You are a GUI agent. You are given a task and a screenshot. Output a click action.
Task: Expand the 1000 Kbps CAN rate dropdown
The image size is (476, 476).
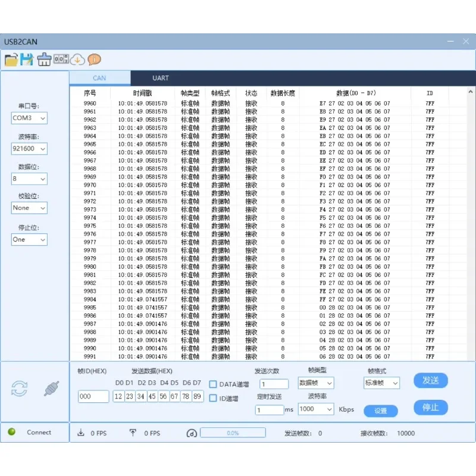pos(315,409)
